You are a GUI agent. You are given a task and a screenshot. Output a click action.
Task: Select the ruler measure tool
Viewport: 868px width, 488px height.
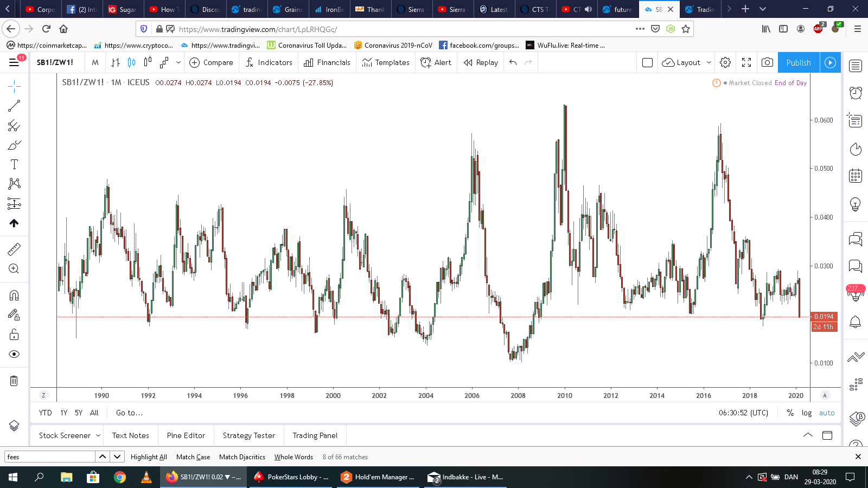[14, 249]
